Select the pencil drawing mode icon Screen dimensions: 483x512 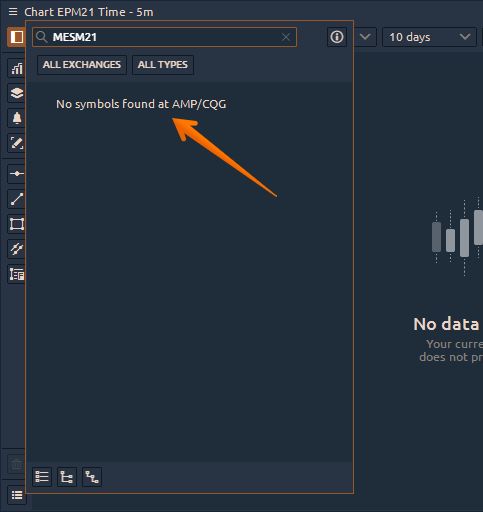coord(17,143)
